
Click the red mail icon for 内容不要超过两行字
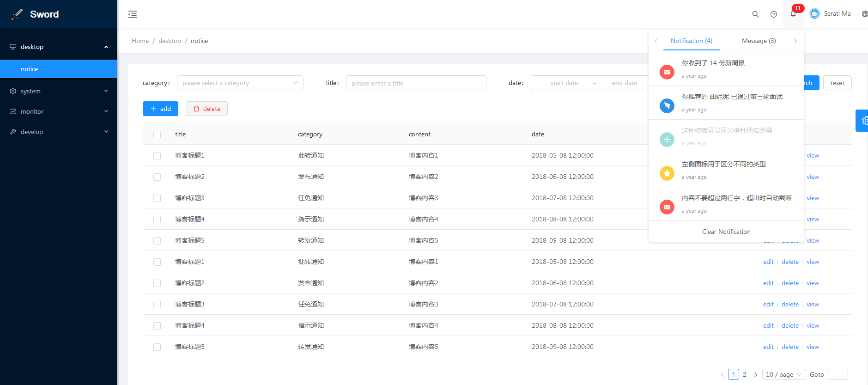pos(667,207)
